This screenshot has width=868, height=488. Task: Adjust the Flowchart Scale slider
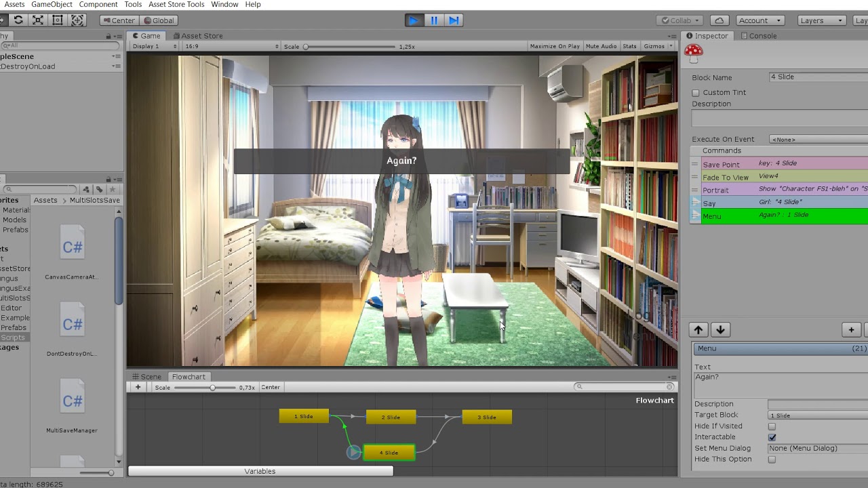(205, 388)
